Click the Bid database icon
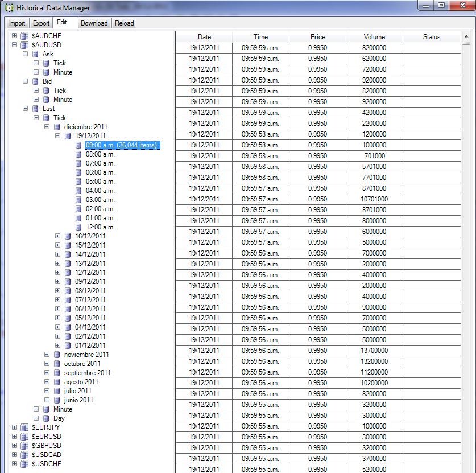This screenshot has width=476, height=473. [x=35, y=81]
